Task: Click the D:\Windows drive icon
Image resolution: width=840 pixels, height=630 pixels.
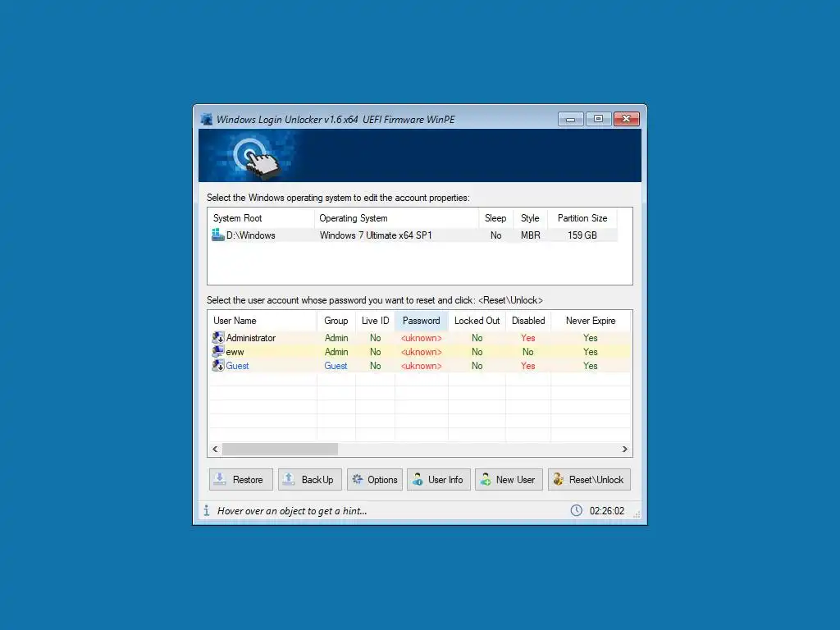Action: [218, 235]
